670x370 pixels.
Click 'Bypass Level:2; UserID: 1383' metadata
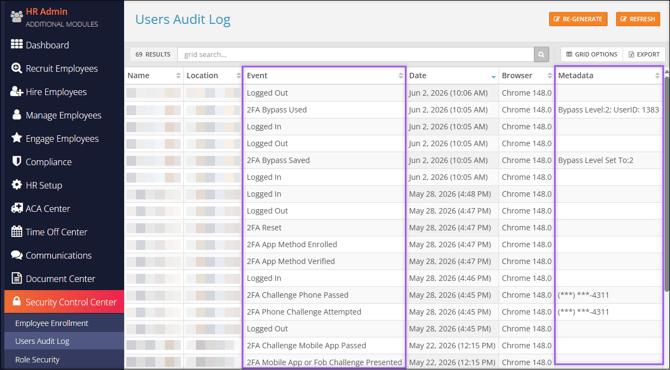(608, 110)
